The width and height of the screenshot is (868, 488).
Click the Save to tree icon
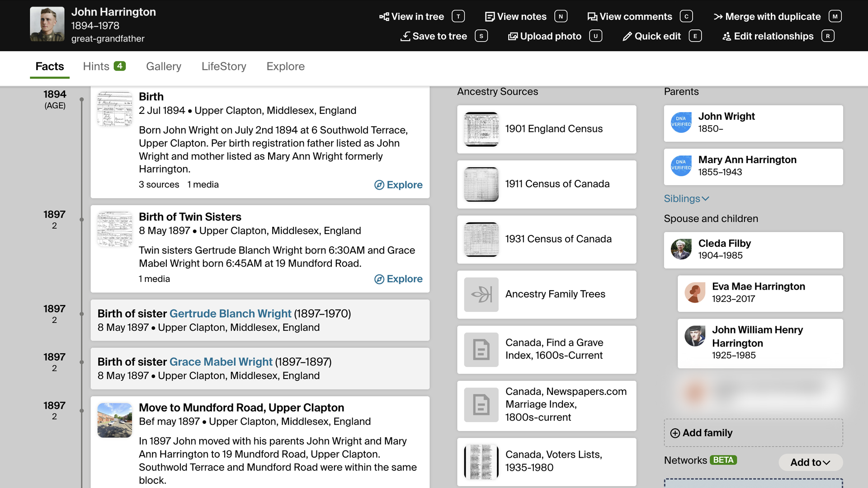click(406, 36)
